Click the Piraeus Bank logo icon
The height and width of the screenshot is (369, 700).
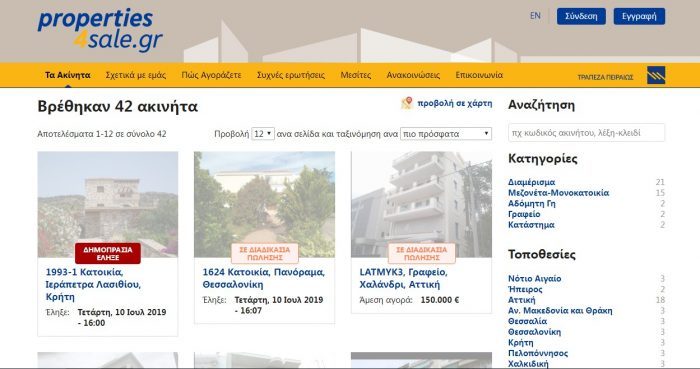point(656,75)
